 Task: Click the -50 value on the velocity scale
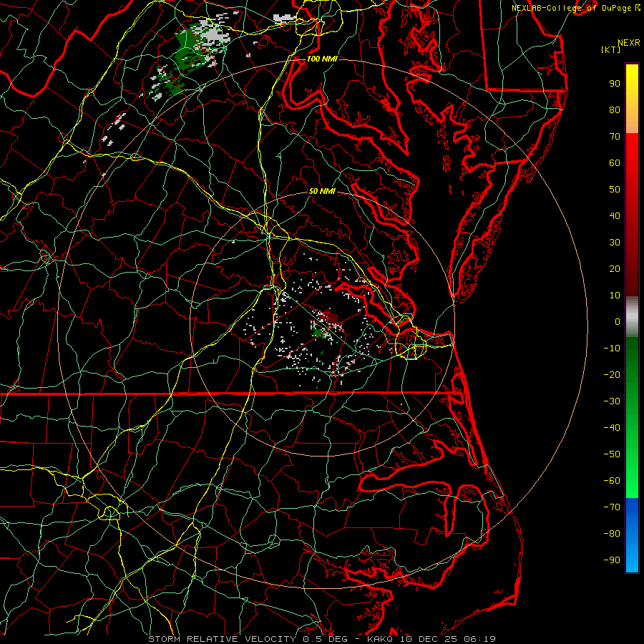click(612, 454)
